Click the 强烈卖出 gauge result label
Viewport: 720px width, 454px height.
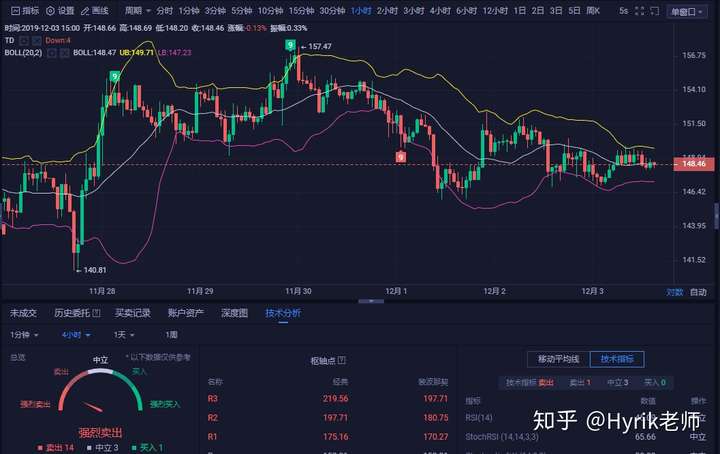pos(100,432)
